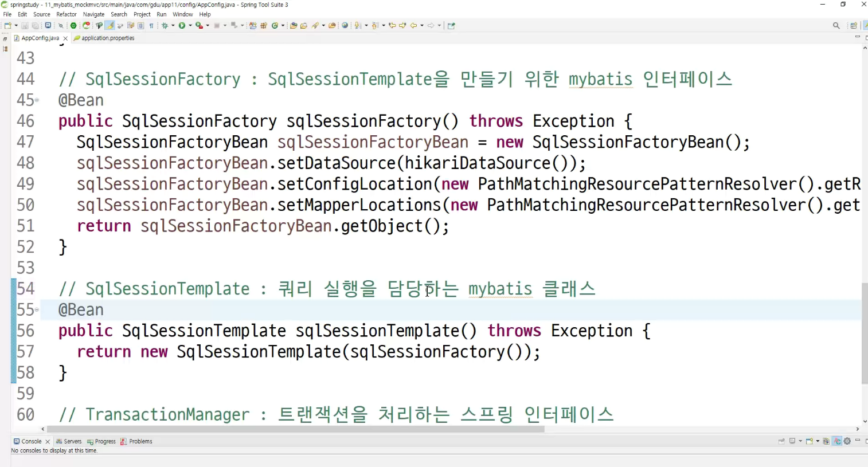Click the gear icon in Console view
Screen dimensions: 868x467
point(847,441)
